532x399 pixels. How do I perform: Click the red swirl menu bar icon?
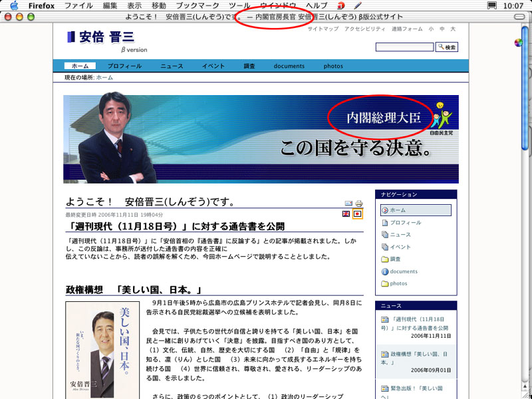pyautogui.click(x=341, y=6)
